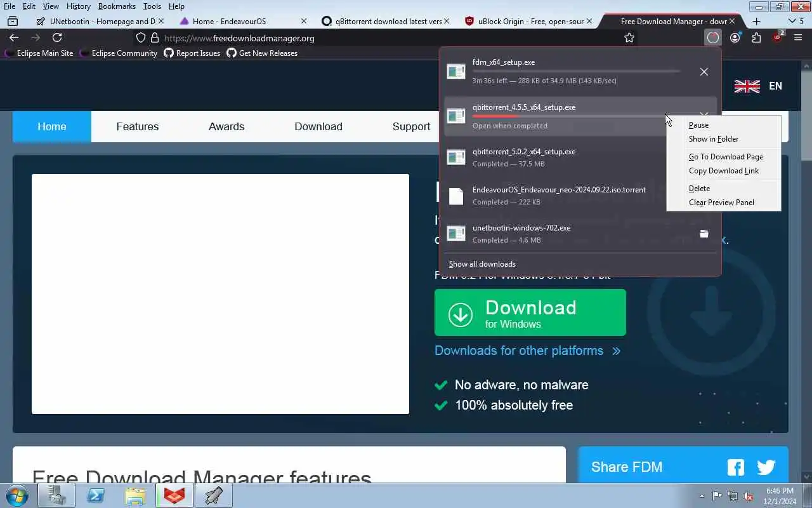Click Show all downloads
This screenshot has width=812, height=508.
click(x=482, y=264)
